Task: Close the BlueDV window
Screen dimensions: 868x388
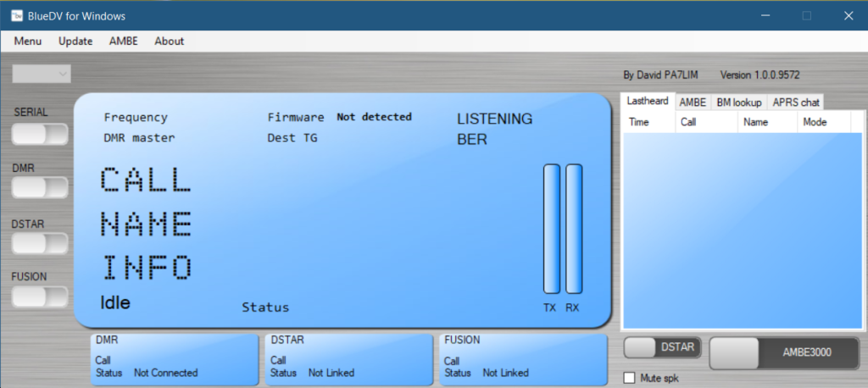Action: 848,16
